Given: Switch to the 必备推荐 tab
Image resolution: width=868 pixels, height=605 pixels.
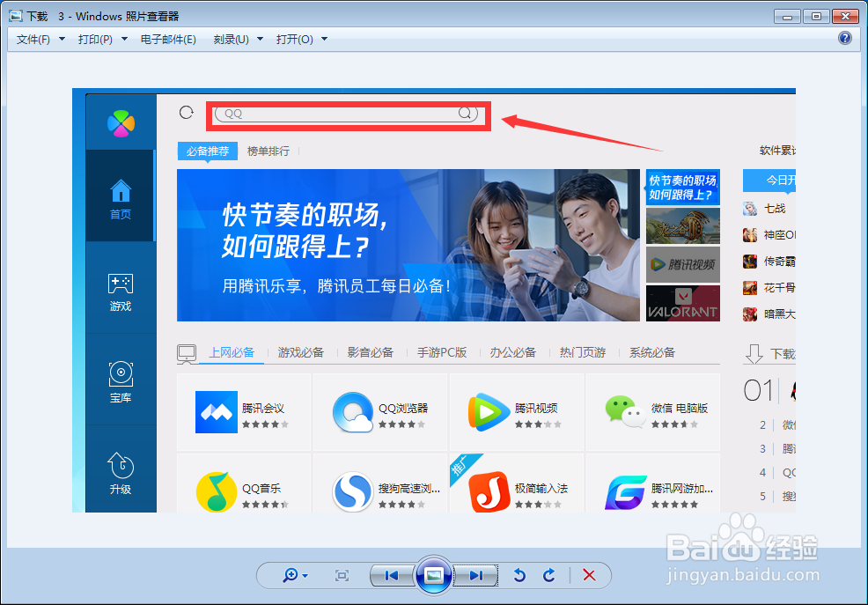Looking at the screenshot, I should coord(208,151).
